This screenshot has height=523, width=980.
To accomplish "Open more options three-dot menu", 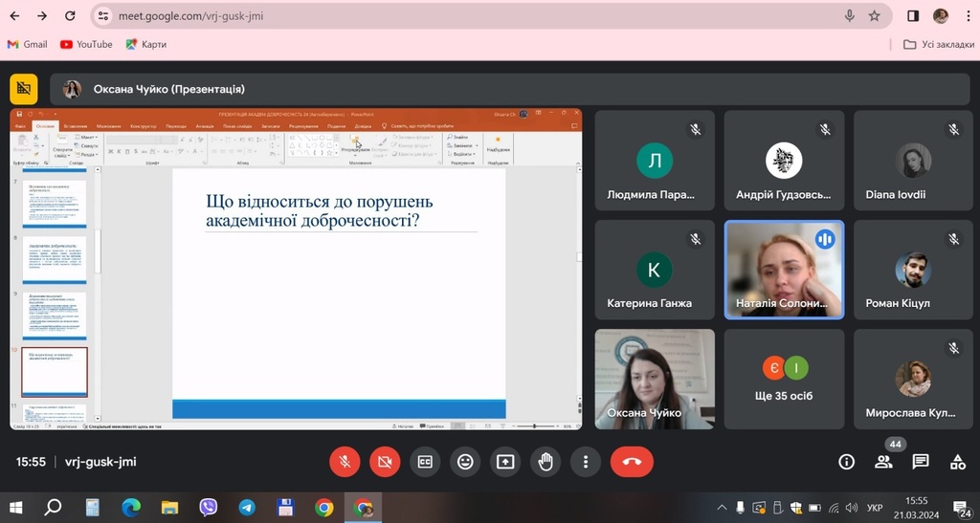I will point(585,462).
